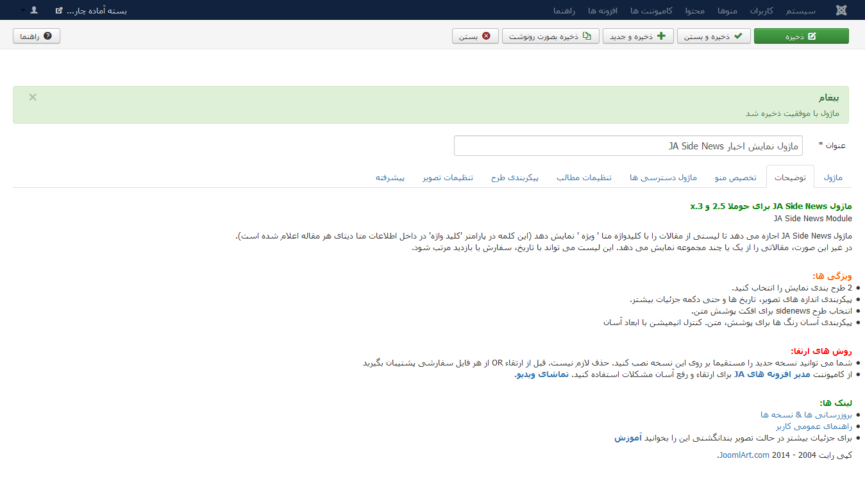865x504 pixels.
Task: Open the JoomlArt.com link
Action: pyautogui.click(x=744, y=455)
